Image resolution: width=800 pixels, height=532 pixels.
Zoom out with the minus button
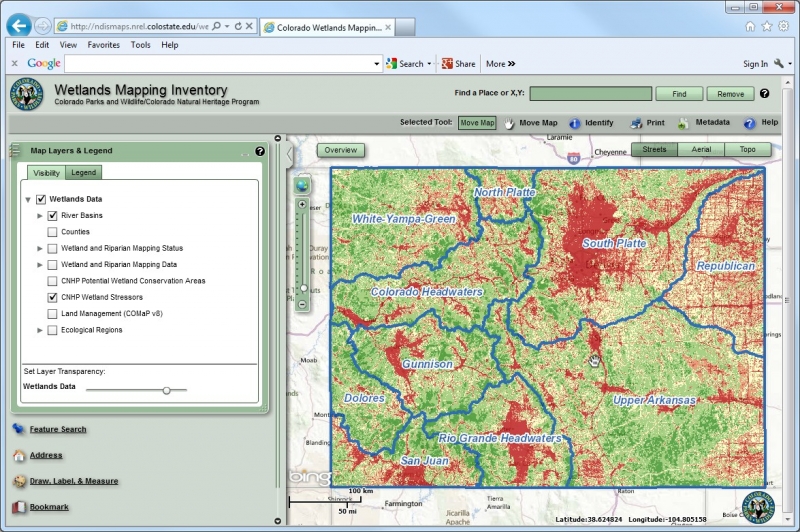302,303
